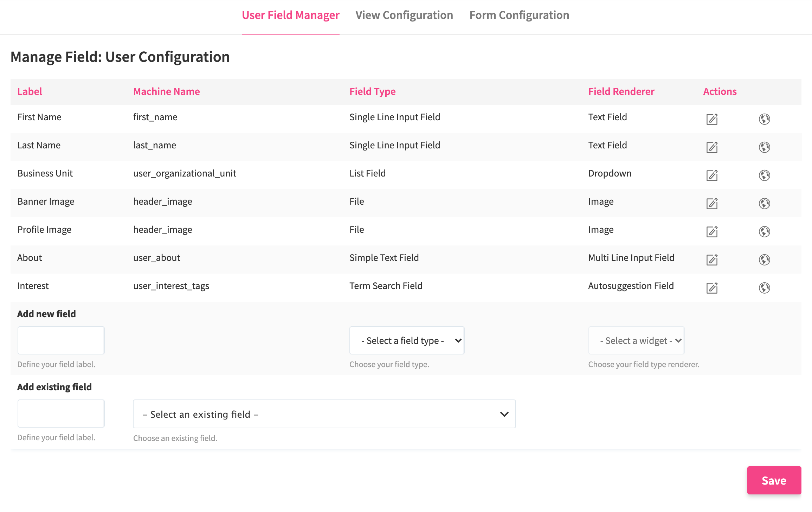Select the Field Type column header

[x=372, y=91]
